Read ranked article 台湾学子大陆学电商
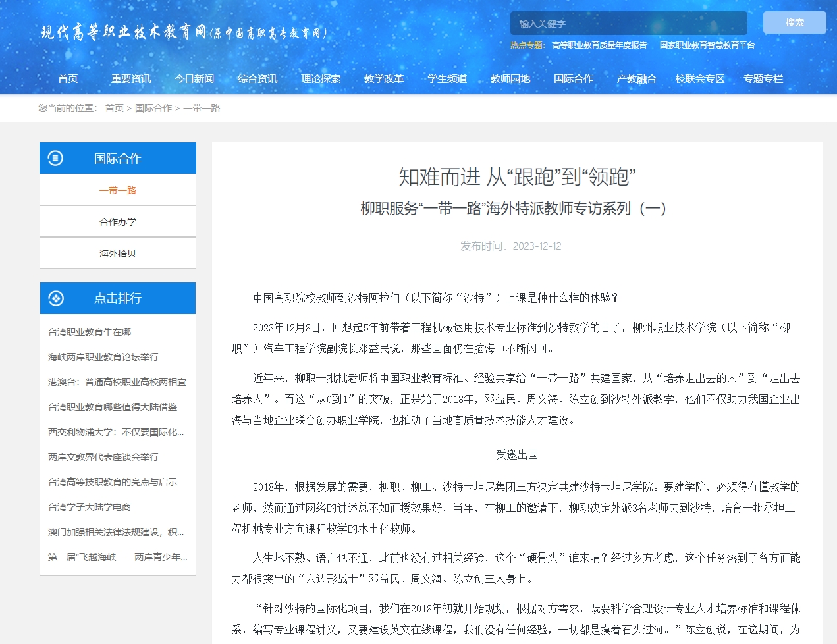Image resolution: width=837 pixels, height=644 pixels. (x=90, y=507)
